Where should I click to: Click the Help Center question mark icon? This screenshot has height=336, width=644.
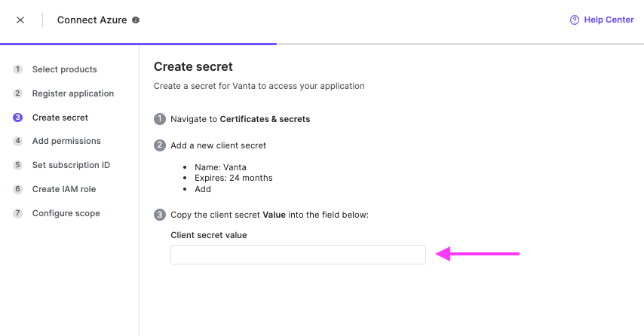[x=574, y=20]
